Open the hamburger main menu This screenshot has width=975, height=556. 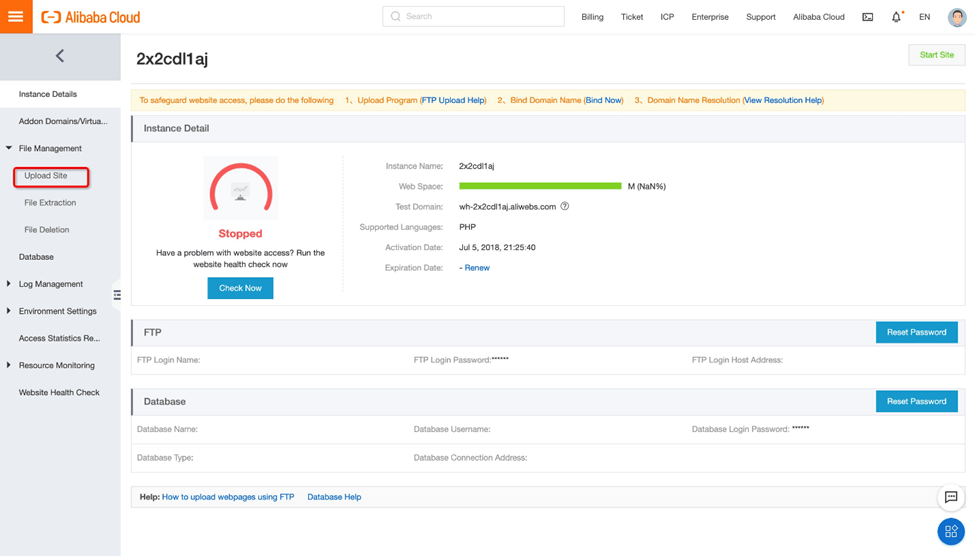(x=16, y=17)
